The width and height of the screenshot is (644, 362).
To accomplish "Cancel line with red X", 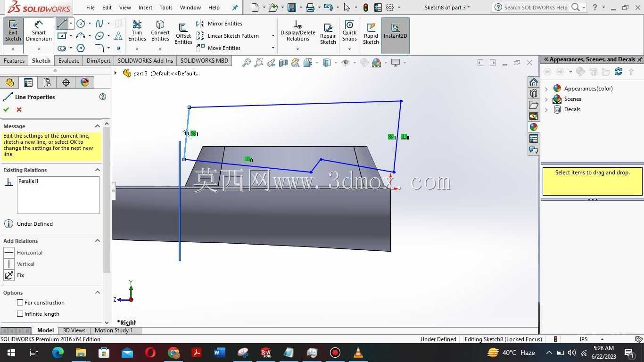I will [19, 109].
